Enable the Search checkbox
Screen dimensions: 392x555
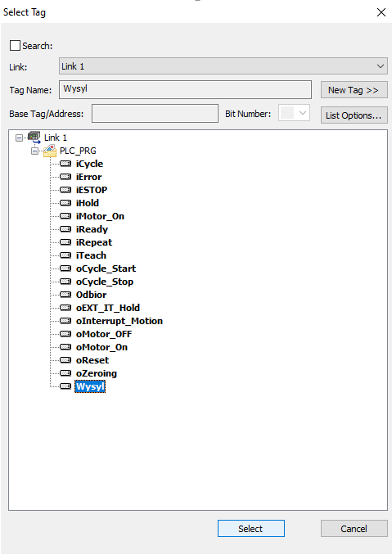(15, 45)
